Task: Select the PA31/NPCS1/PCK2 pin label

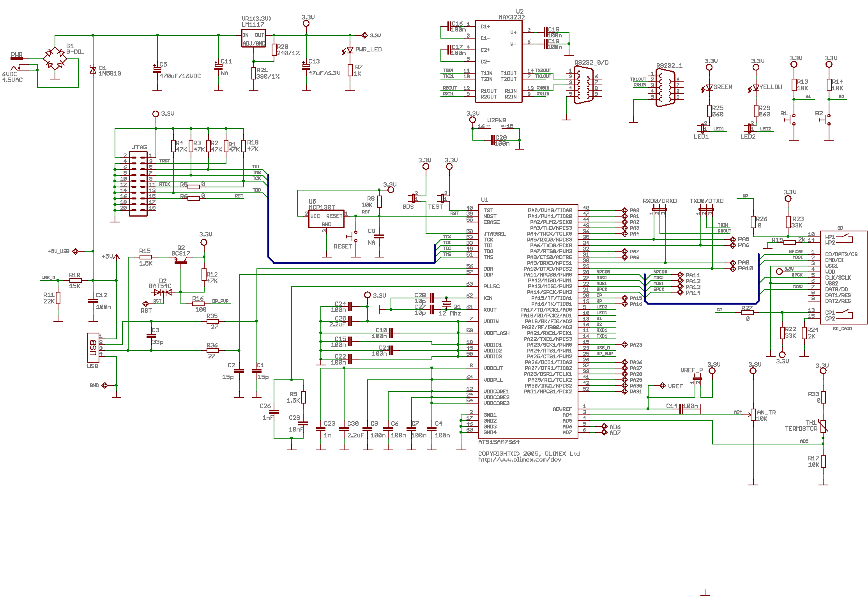Action: tap(548, 391)
